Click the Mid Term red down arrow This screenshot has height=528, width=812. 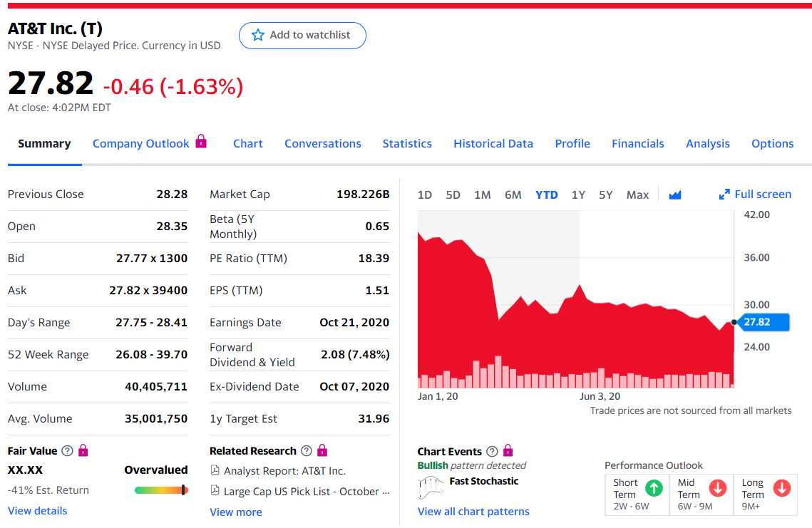click(x=718, y=488)
